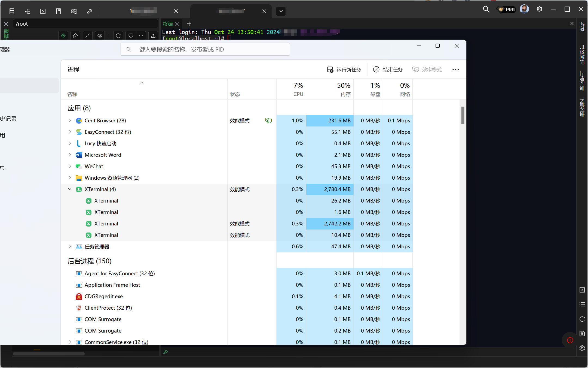Refresh the /root directory listing
This screenshot has height=368, width=588.
pos(118,36)
